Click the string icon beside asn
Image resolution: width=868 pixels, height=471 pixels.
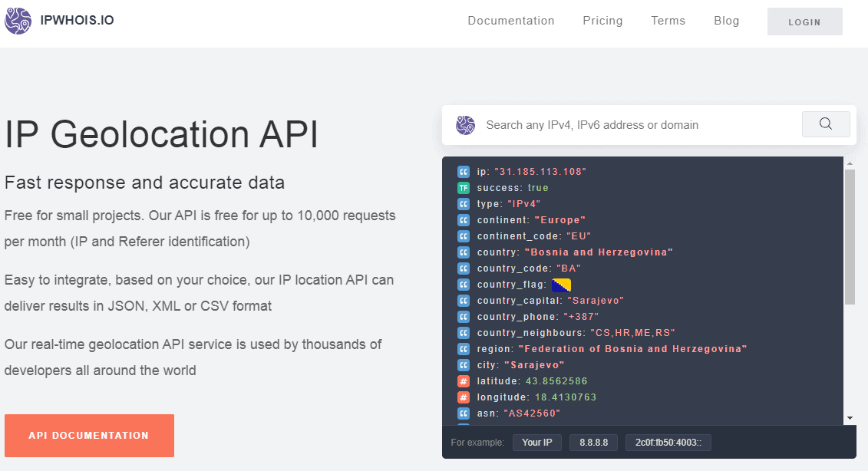[464, 413]
